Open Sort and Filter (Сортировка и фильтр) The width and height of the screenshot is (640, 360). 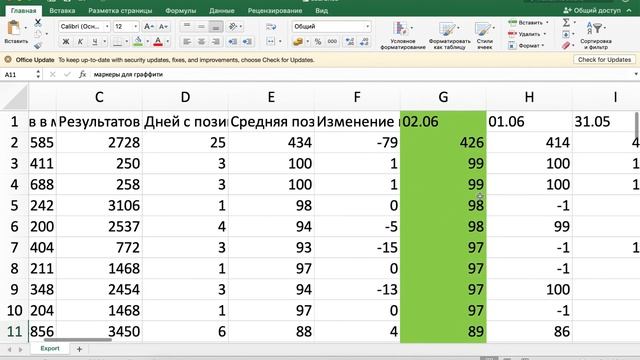(x=596, y=36)
